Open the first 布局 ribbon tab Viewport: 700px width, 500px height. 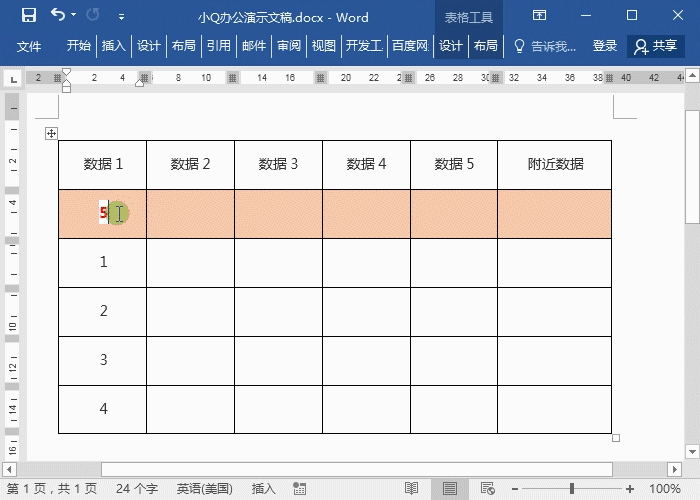coord(183,46)
